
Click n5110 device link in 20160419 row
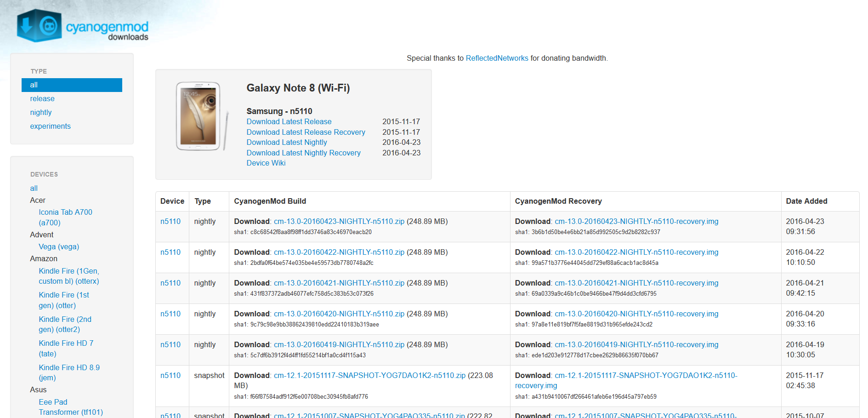coord(170,345)
